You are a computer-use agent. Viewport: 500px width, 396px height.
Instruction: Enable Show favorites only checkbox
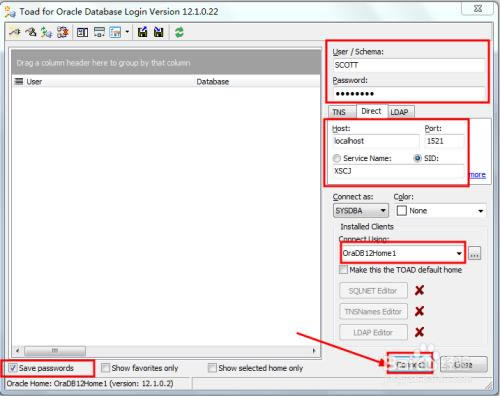pyautogui.click(x=105, y=368)
